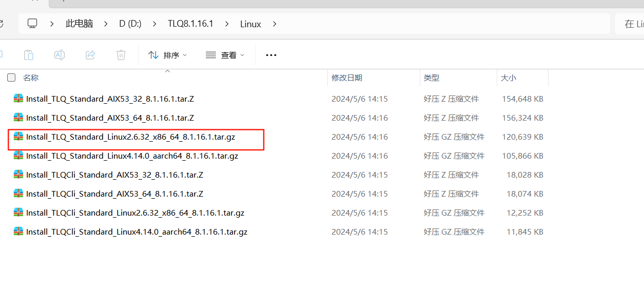Viewport: 644px width, 308px height.
Task: Expand chevron after Linux in breadcrumb
Action: click(275, 24)
